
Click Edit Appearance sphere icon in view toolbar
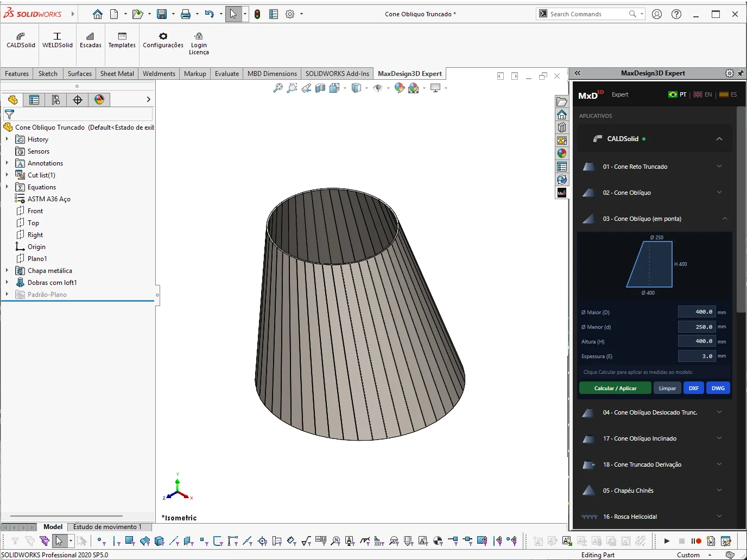pyautogui.click(x=400, y=88)
